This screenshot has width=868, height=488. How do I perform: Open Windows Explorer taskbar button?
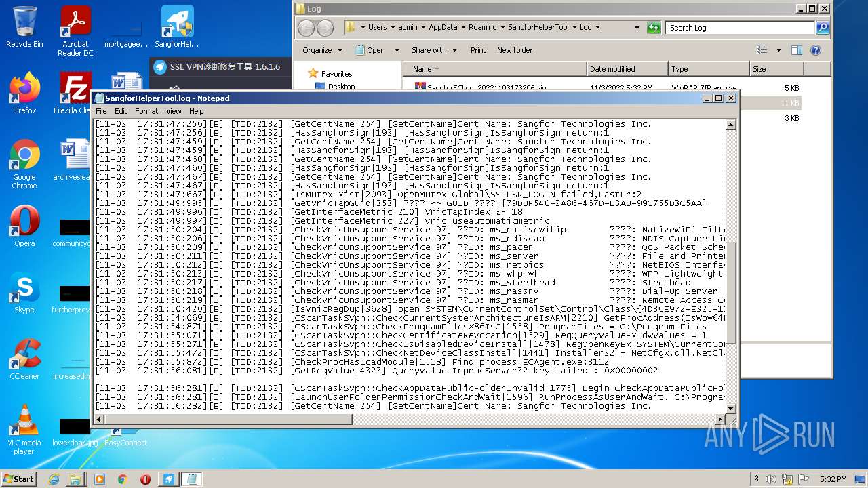(x=75, y=479)
